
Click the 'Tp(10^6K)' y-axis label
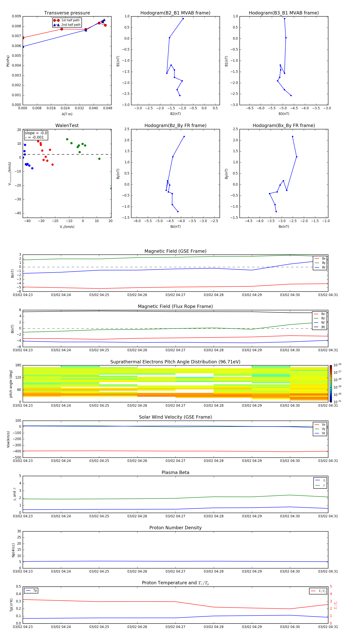point(11,605)
